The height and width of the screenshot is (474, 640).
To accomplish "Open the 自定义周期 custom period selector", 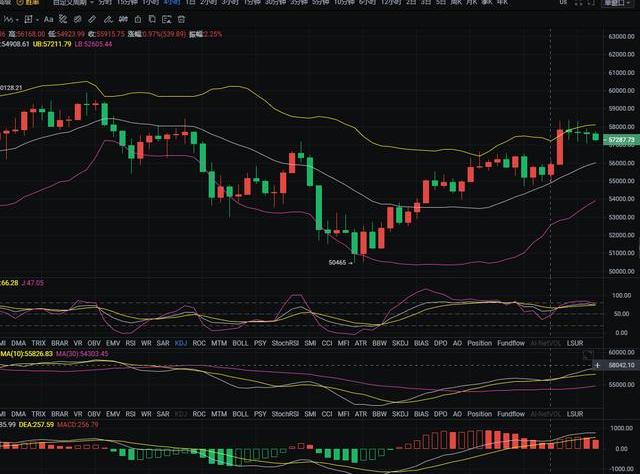I will point(70,4).
